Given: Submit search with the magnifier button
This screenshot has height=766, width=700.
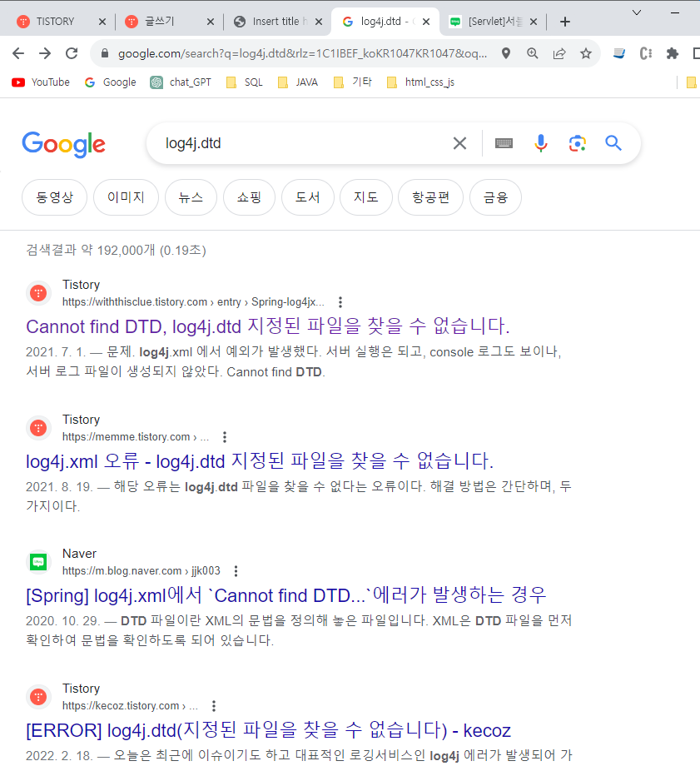Looking at the screenshot, I should [x=613, y=143].
